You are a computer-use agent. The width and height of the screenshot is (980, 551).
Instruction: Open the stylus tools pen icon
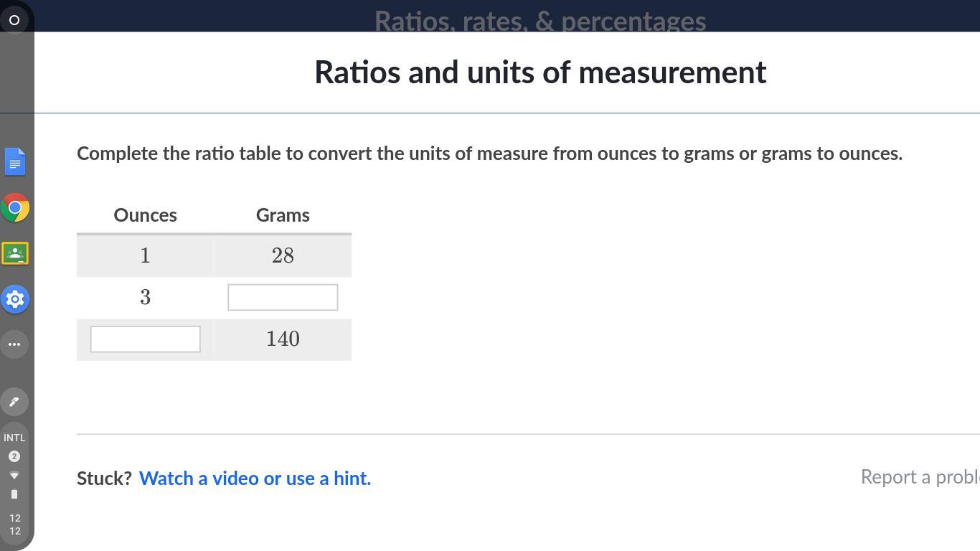click(14, 402)
